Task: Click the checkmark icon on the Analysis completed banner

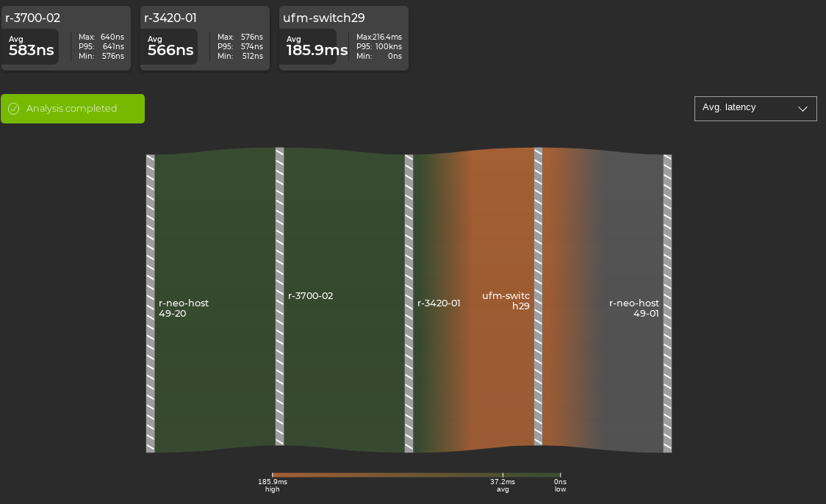Action: tap(13, 108)
